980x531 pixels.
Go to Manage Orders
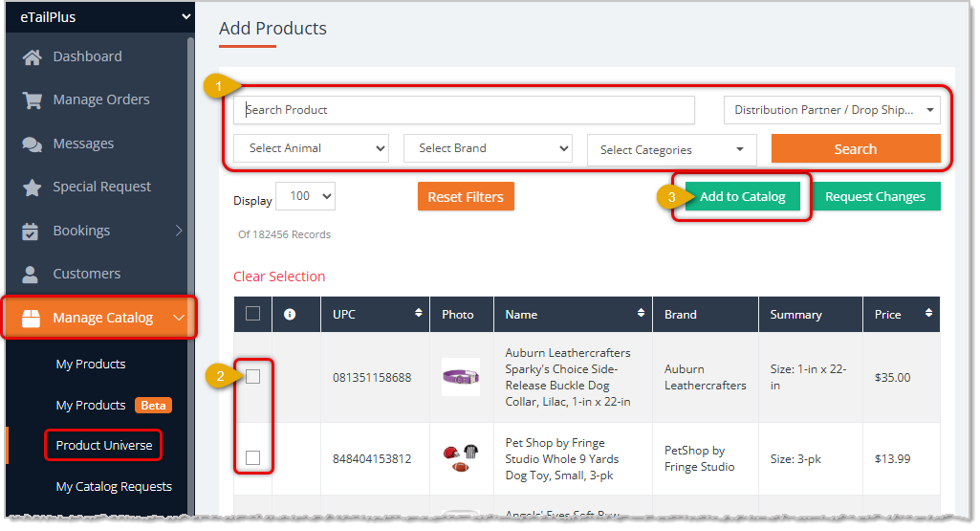coord(101,100)
